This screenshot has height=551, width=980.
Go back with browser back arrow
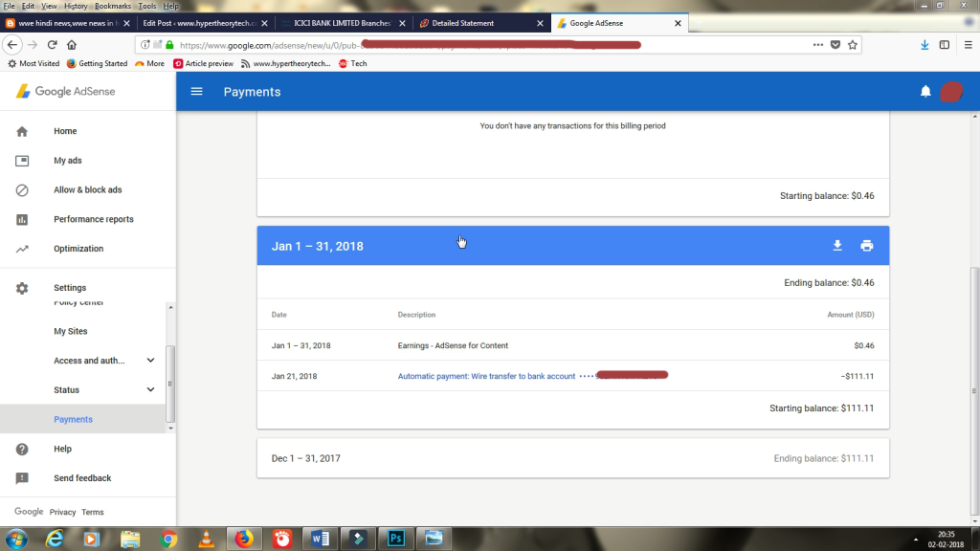pyautogui.click(x=12, y=45)
